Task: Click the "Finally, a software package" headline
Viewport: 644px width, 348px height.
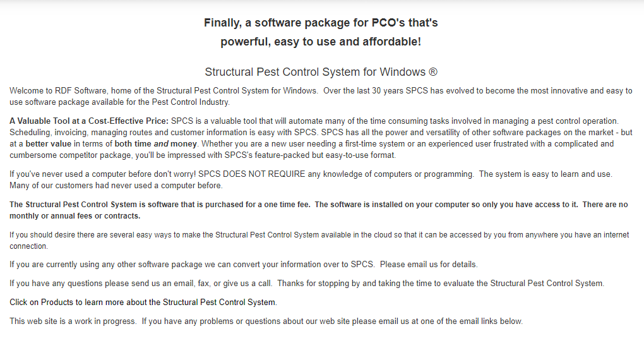Action: pos(321,23)
